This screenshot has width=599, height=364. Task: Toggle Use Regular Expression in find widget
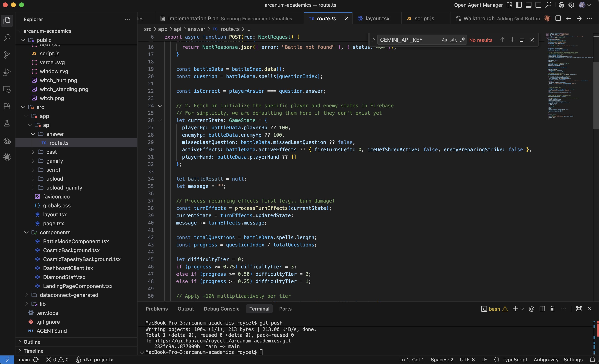(462, 40)
